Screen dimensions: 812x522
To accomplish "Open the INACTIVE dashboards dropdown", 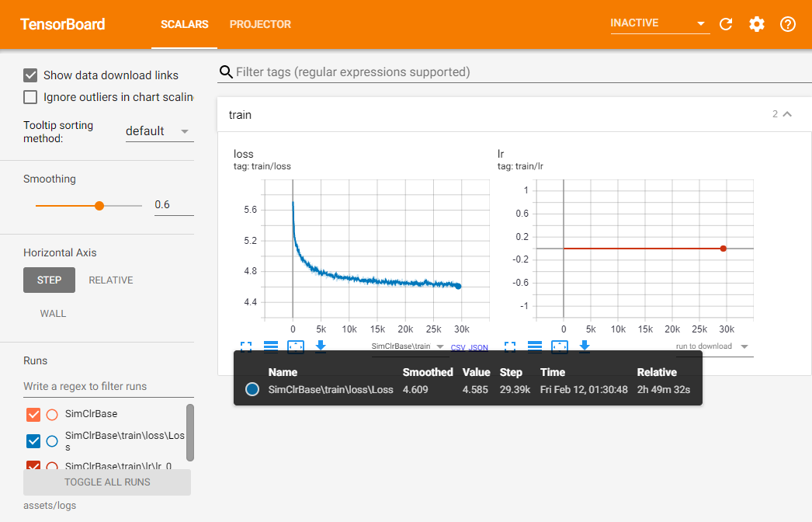I will coord(660,23).
